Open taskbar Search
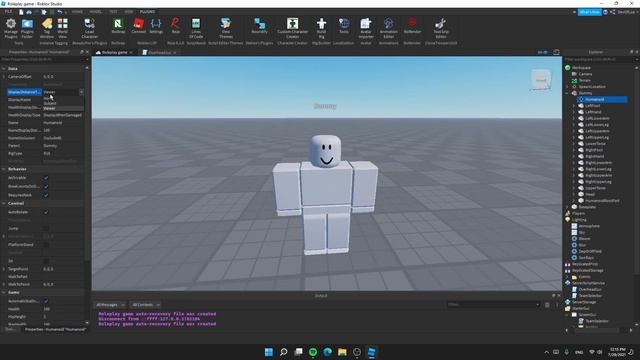This screenshot has width=640, height=360. tap(283, 352)
